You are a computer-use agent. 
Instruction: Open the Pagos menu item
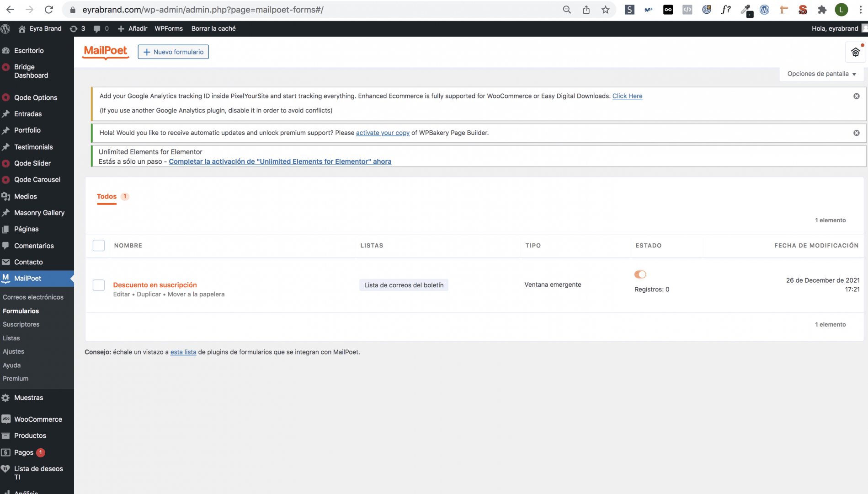(x=24, y=452)
